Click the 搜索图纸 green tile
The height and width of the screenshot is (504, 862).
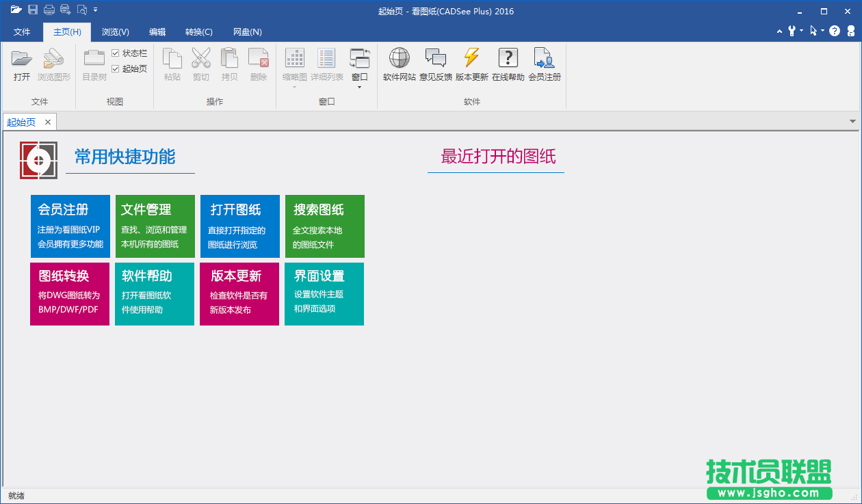click(325, 226)
